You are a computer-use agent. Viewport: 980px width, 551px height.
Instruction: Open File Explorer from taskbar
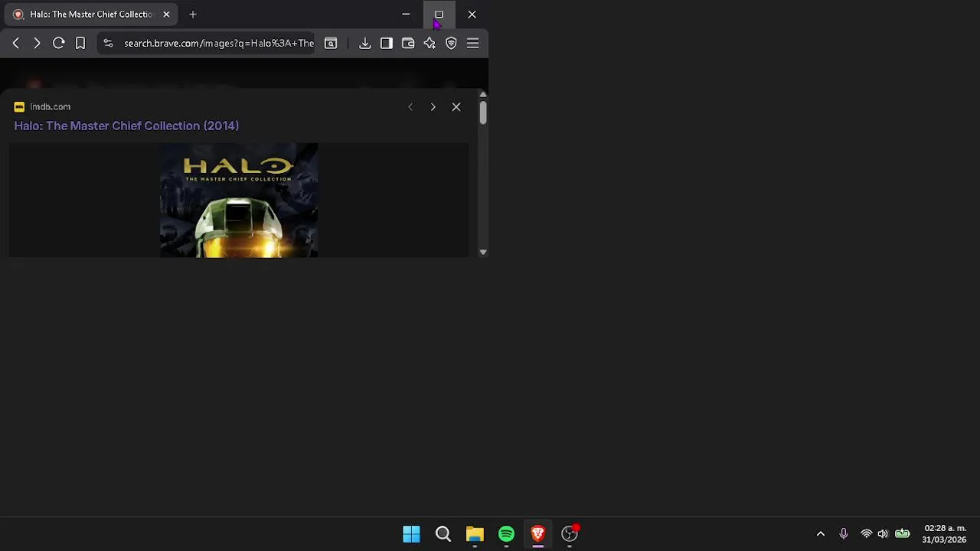(475, 534)
